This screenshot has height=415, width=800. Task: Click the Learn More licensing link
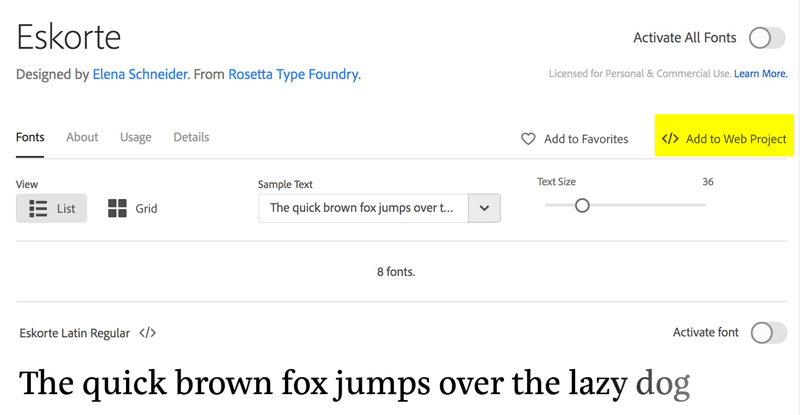tap(760, 74)
